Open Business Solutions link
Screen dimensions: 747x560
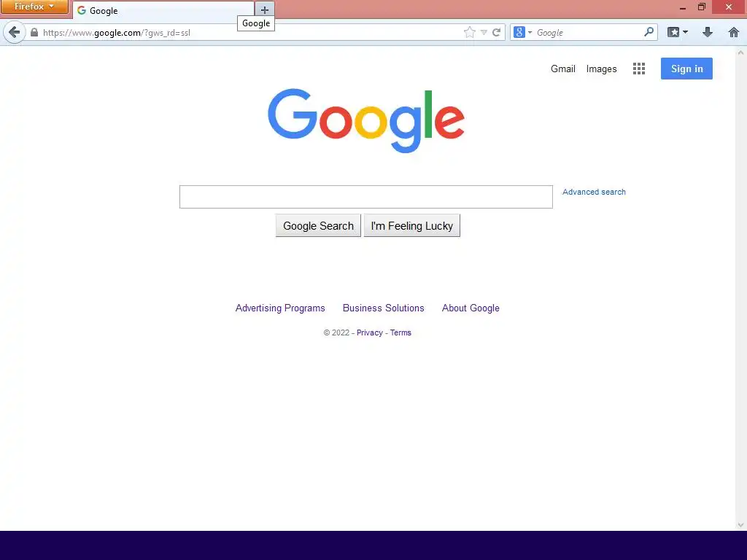384,308
